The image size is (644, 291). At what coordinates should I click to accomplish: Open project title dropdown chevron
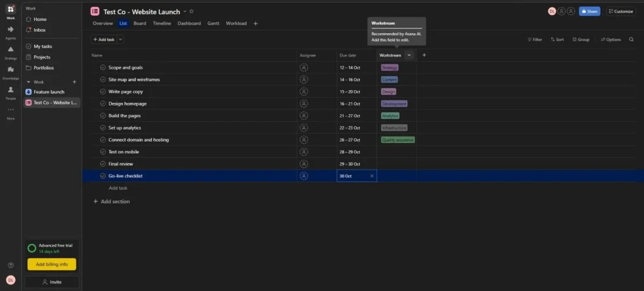click(185, 11)
